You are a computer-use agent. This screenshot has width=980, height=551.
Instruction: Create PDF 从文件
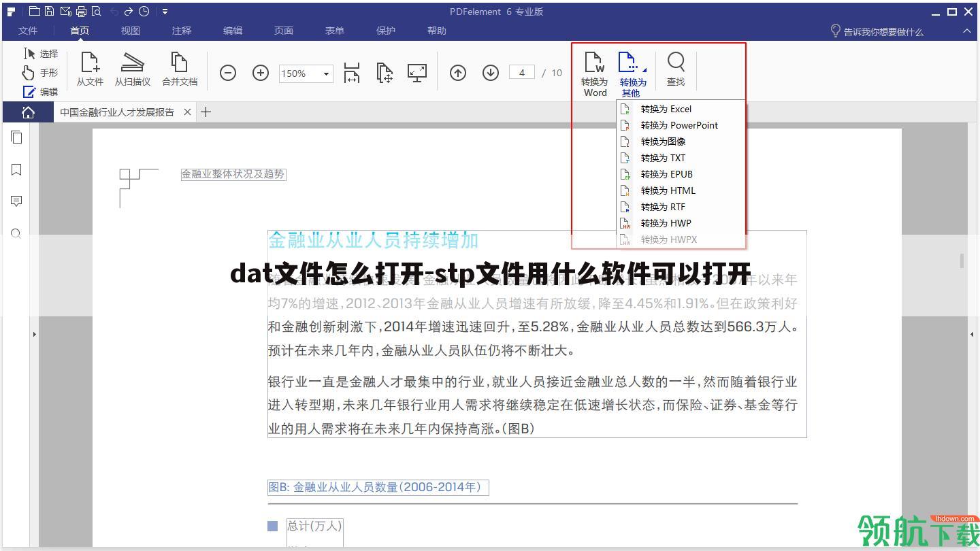[x=90, y=68]
